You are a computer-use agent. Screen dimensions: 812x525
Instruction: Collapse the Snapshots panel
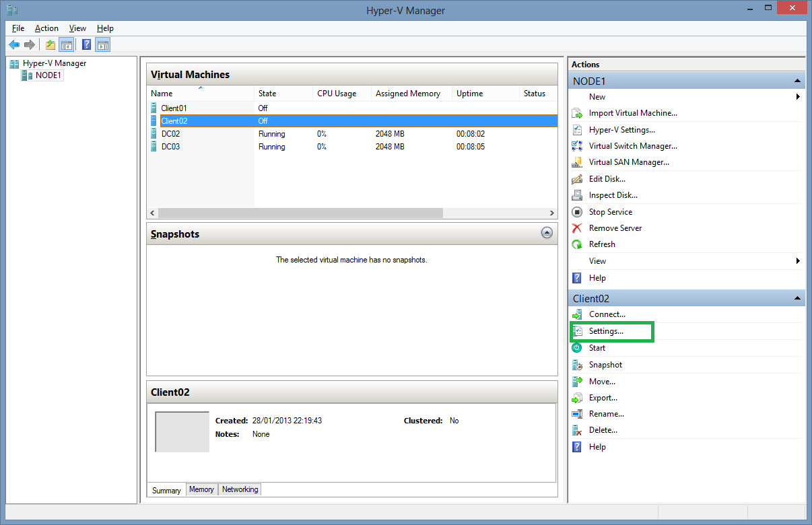[x=547, y=233]
